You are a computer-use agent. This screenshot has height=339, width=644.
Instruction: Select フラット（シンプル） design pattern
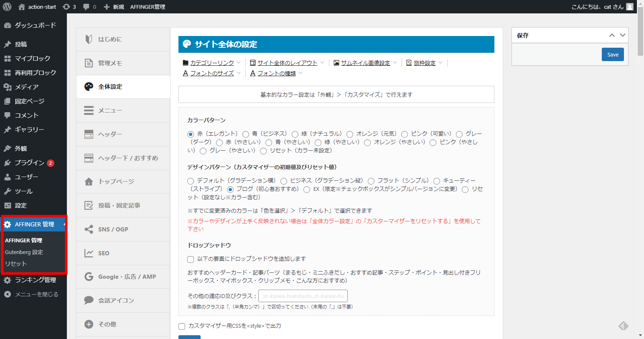pyautogui.click(x=371, y=181)
